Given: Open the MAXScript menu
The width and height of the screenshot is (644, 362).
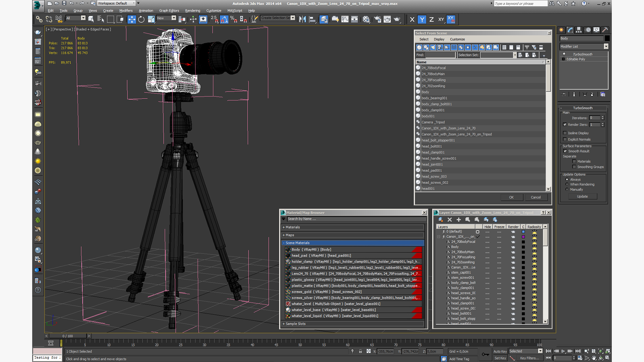Looking at the screenshot, I should 234,11.
